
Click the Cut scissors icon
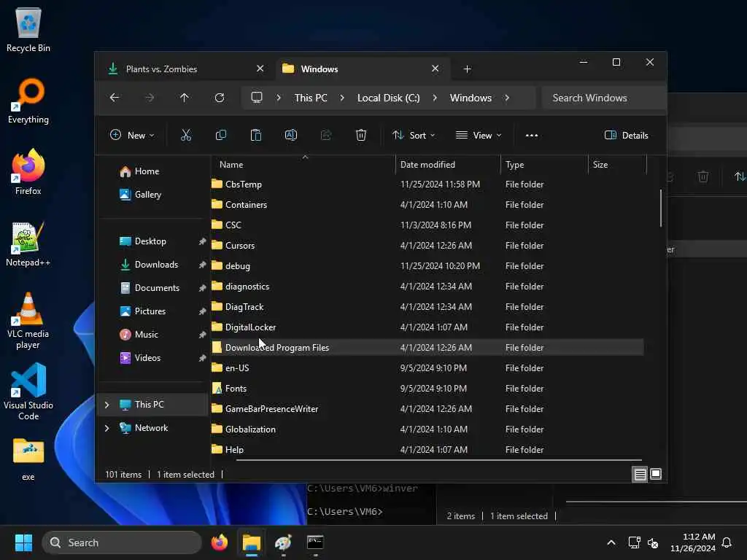pyautogui.click(x=186, y=135)
